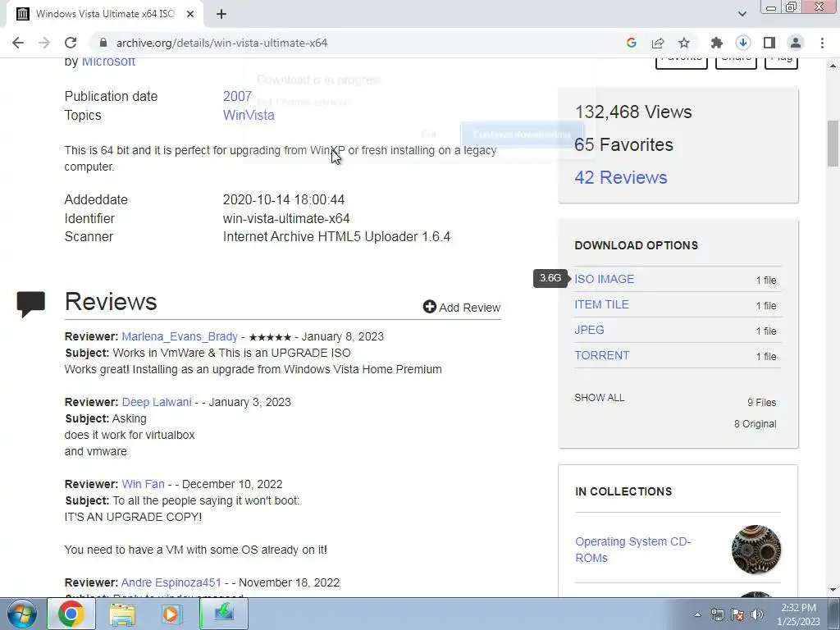Open the Chrome profile avatar
Image resolution: width=840 pixels, height=630 pixels.
[796, 43]
